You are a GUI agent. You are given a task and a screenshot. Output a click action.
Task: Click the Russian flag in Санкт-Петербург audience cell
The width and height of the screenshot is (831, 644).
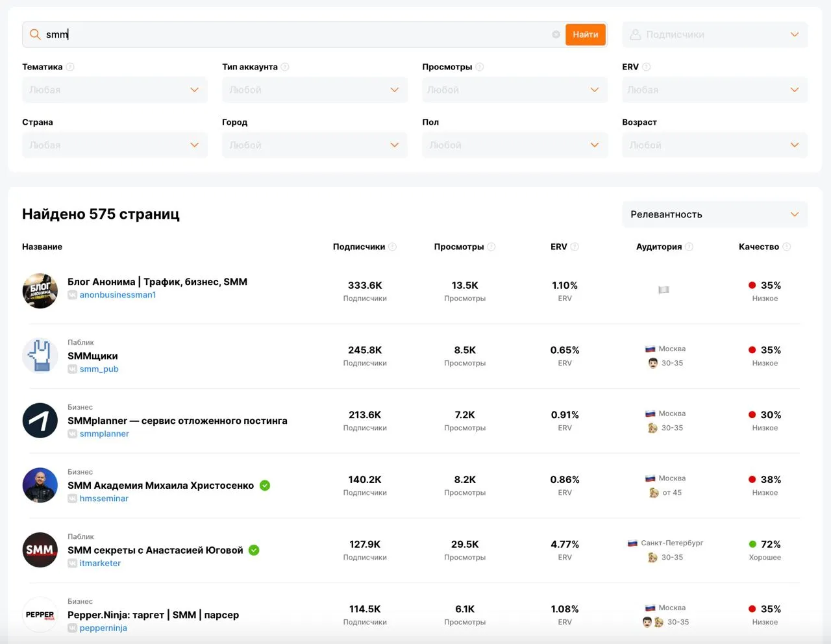pyautogui.click(x=633, y=543)
